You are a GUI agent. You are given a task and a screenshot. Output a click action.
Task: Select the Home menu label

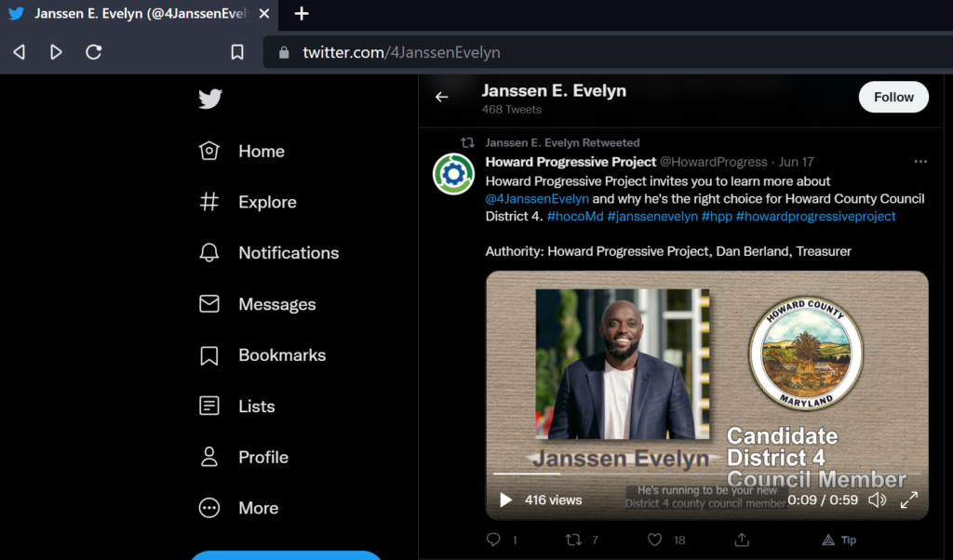(x=262, y=152)
